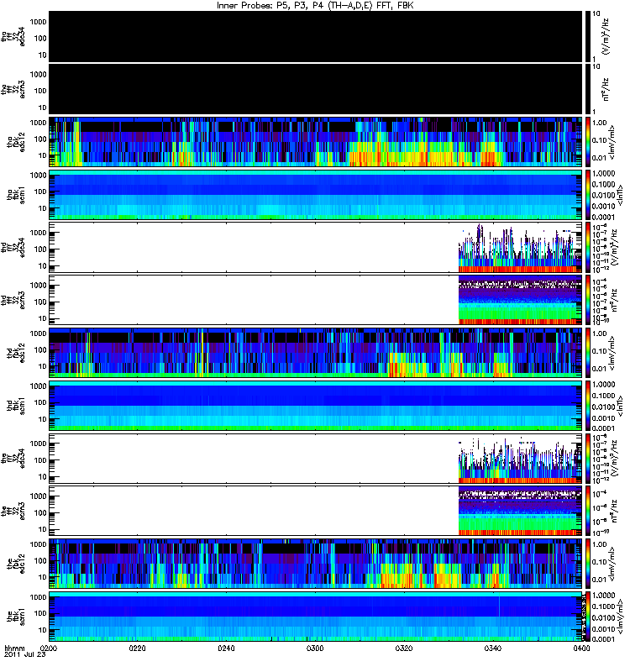Click the '100' tick of thd fbk scm1 panel

pos(39,402)
